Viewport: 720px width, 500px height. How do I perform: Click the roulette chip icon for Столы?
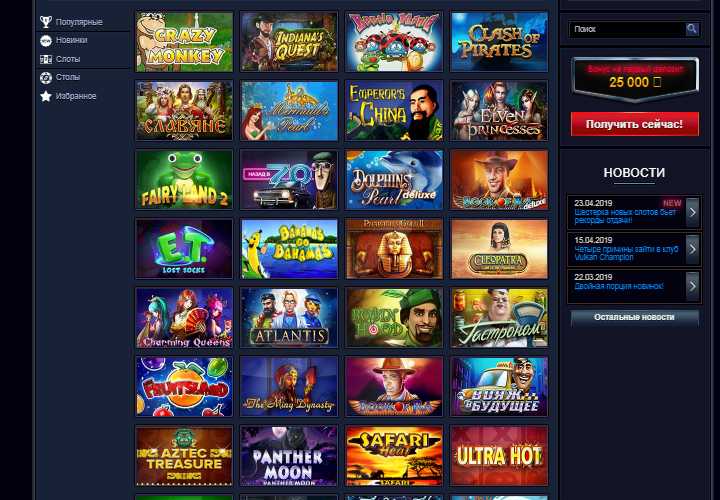point(45,78)
